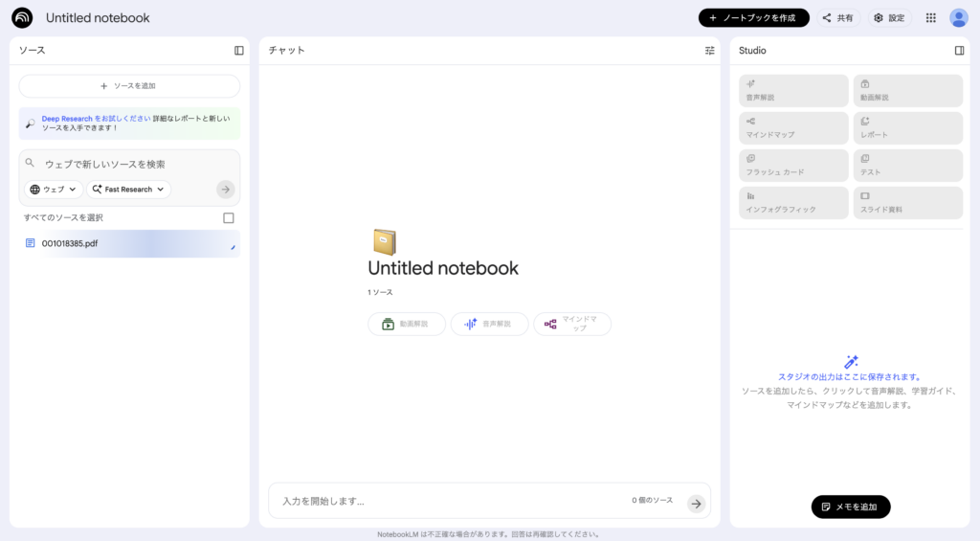Image resolution: width=980 pixels, height=541 pixels.
Task: Expand the ウェブ source type dropdown
Action: click(54, 190)
